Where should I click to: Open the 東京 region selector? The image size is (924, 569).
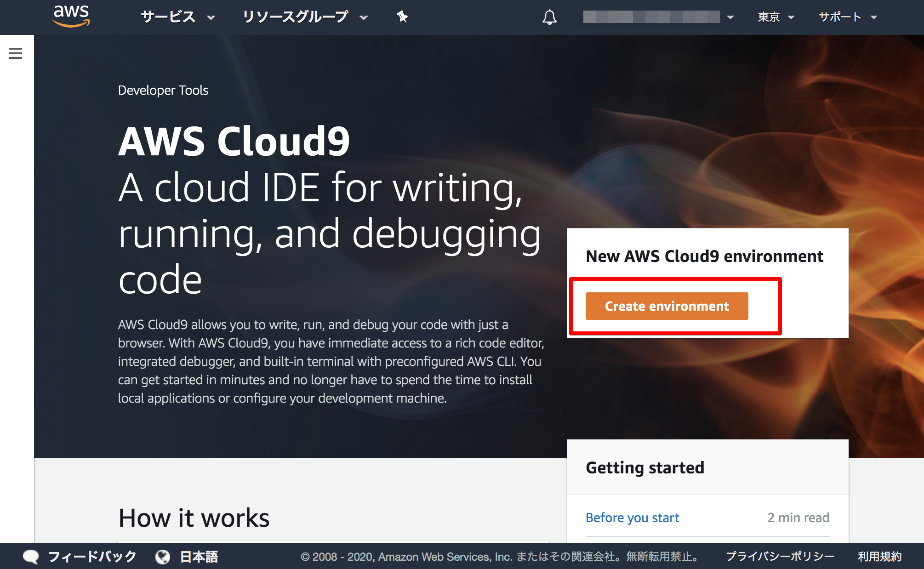coord(776,17)
